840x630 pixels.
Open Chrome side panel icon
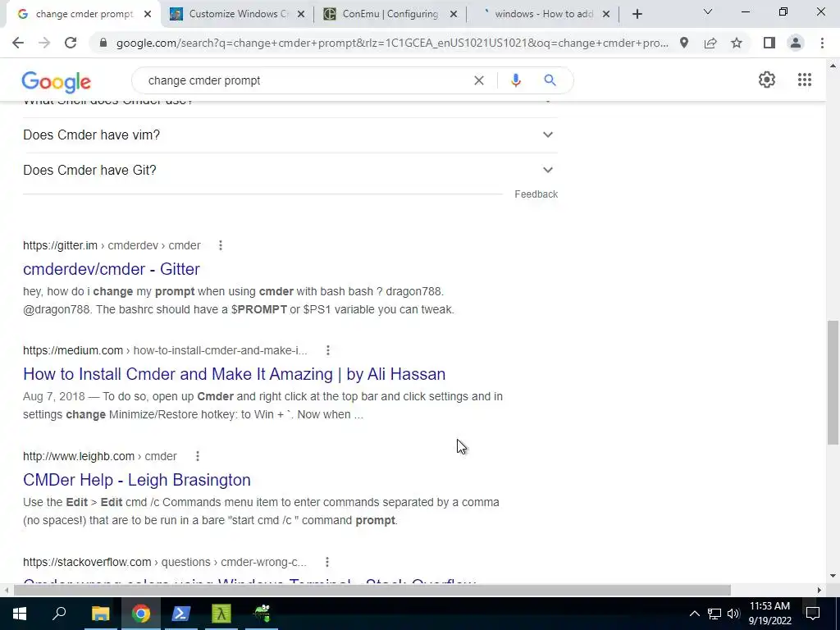coord(769,43)
